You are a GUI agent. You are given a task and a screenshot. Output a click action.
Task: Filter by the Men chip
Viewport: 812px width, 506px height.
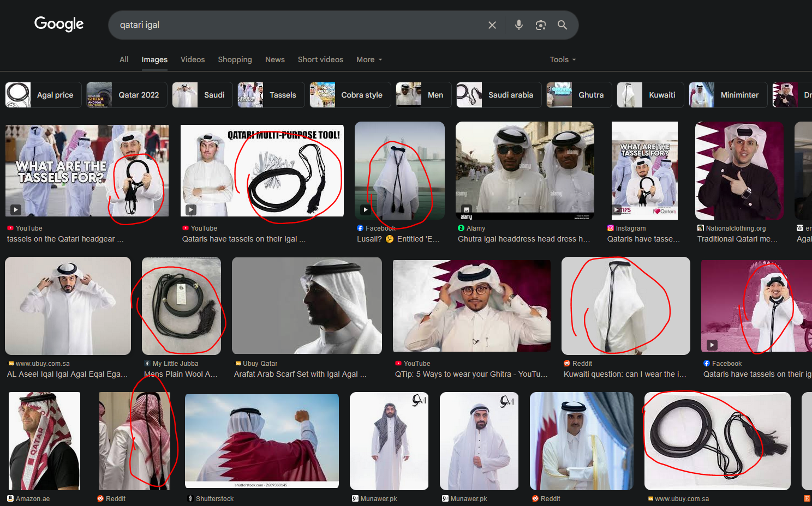tap(423, 95)
